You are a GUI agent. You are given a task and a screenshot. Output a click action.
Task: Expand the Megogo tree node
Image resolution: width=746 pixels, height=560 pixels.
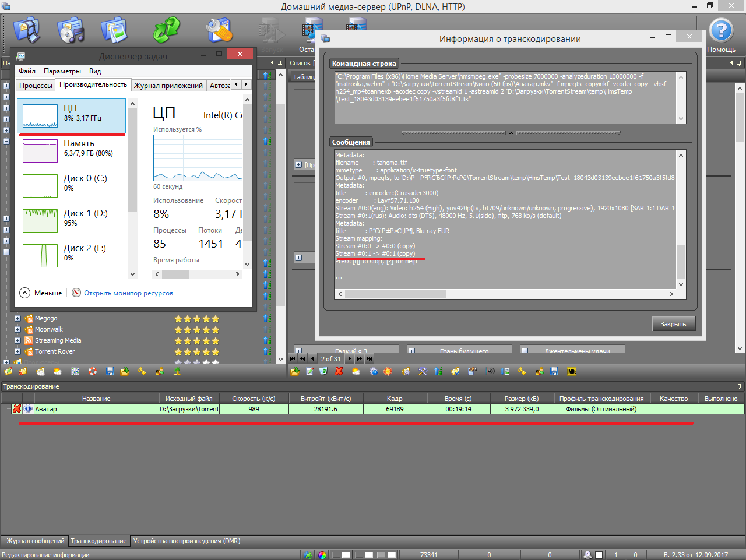click(x=17, y=319)
